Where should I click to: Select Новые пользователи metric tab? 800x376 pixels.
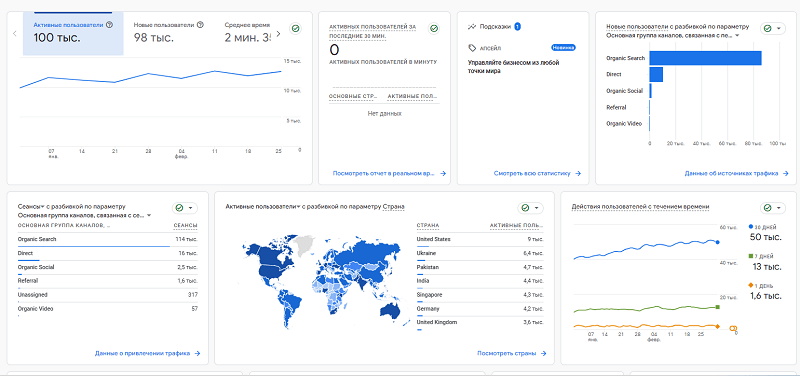tap(169, 33)
